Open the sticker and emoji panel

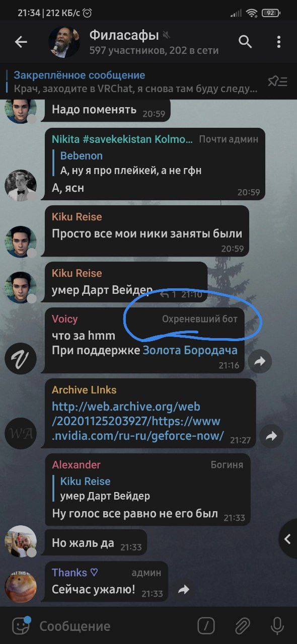[21, 625]
